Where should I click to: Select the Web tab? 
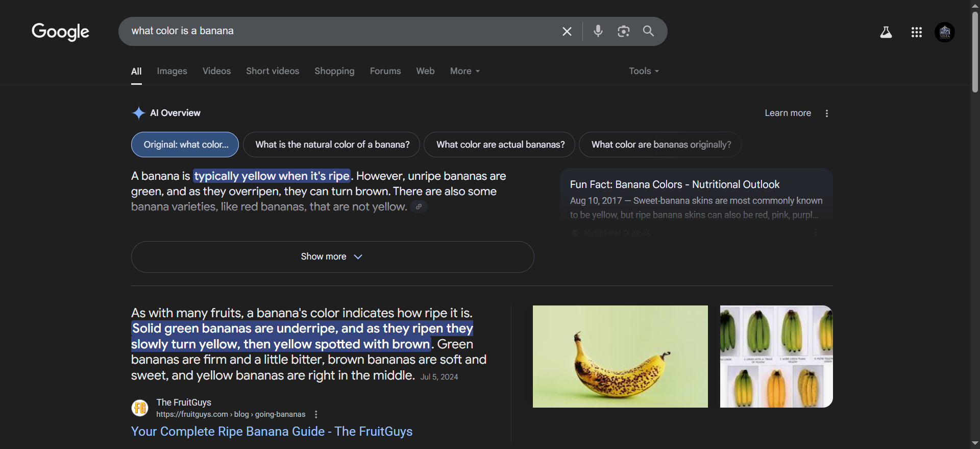[x=425, y=71]
